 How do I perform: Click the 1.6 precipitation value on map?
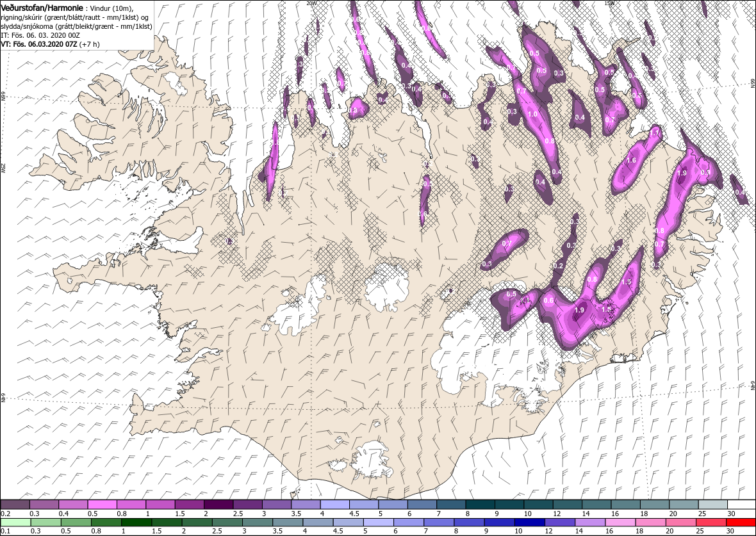coord(630,161)
